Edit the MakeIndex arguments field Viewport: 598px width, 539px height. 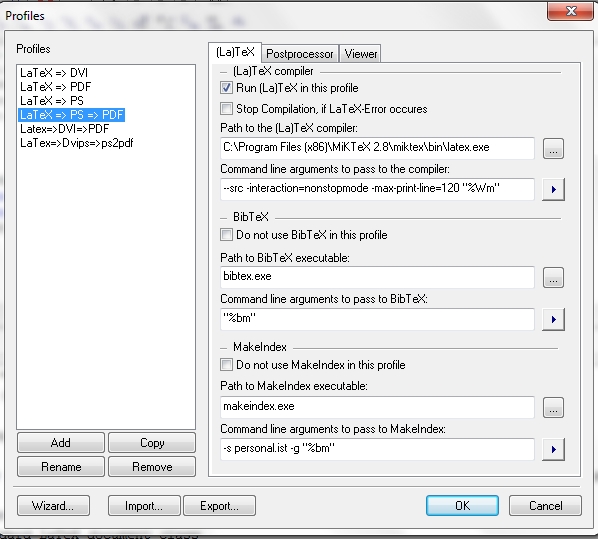tap(377, 449)
